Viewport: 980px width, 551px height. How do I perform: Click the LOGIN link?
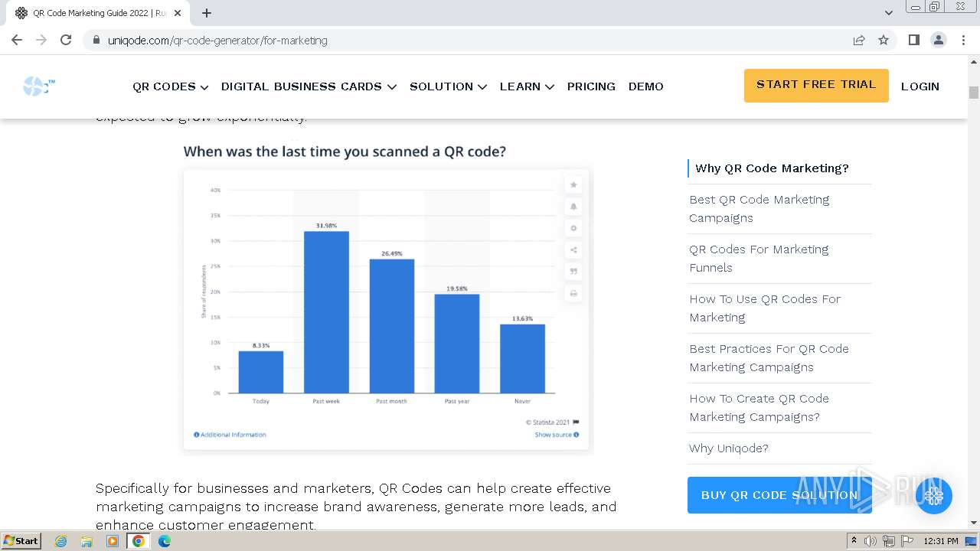920,86
